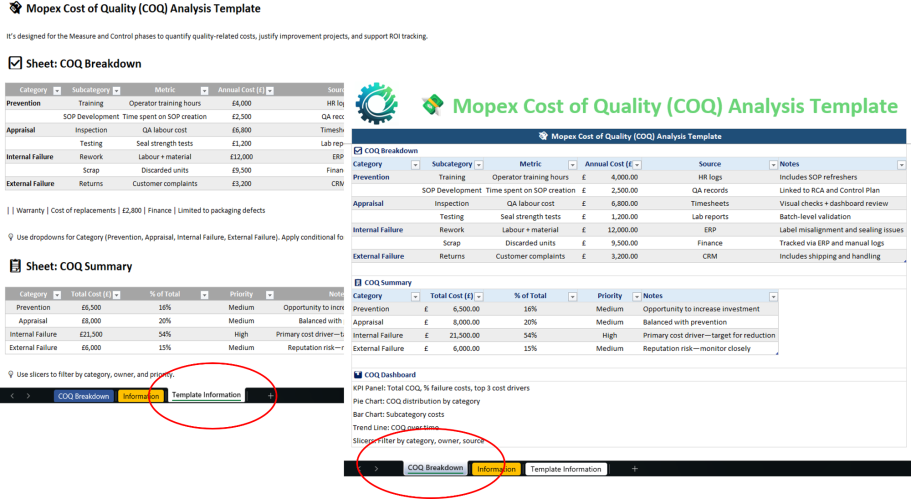The width and height of the screenshot is (911, 499).
Task: Switch to Template Information tab in left window
Action: 206,396
